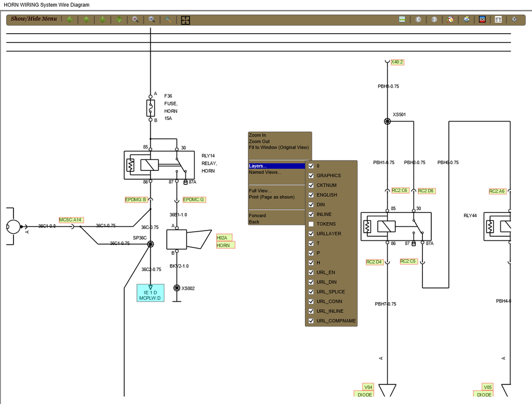Select Full View... in context menu
Viewport: 532px width, 404px height.
click(260, 191)
